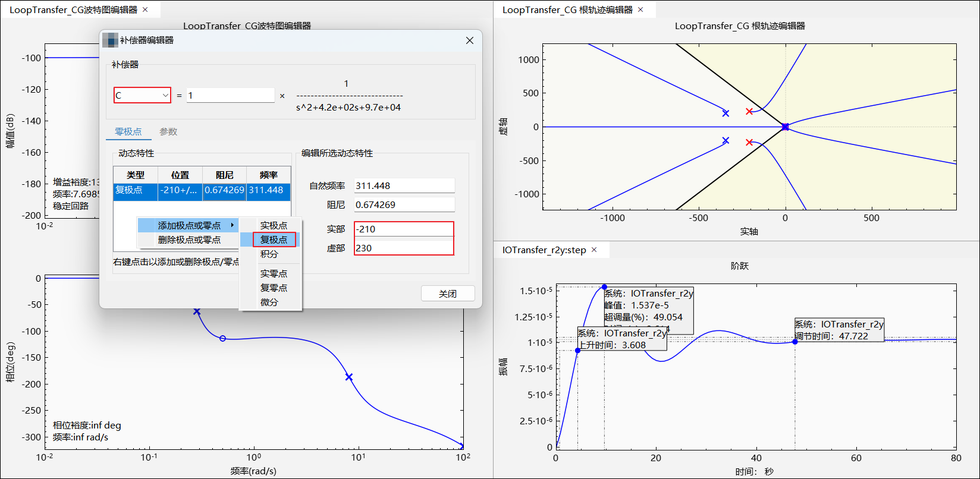Choose 实极点 from the submenu
This screenshot has height=479, width=980.
[274, 226]
